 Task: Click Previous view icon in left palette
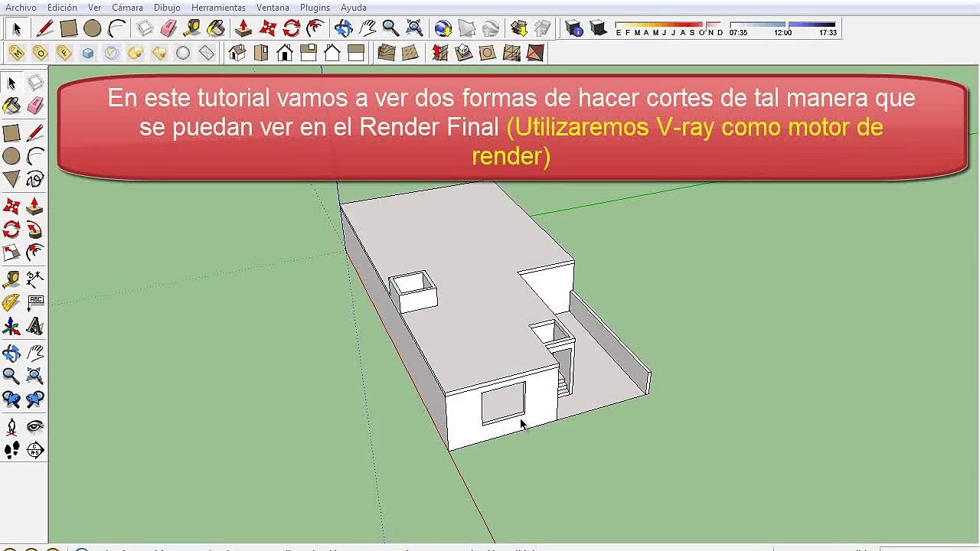(x=11, y=399)
